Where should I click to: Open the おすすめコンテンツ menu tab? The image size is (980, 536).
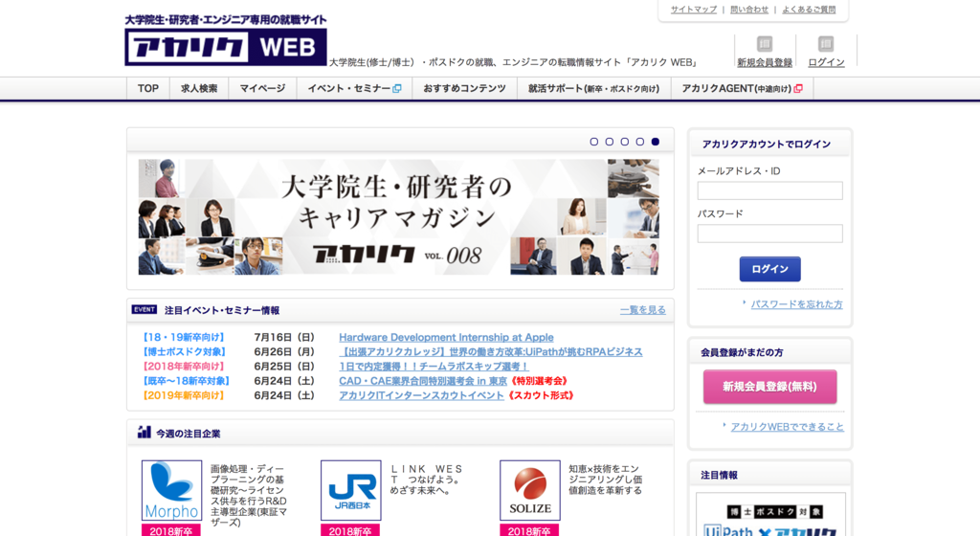click(464, 89)
